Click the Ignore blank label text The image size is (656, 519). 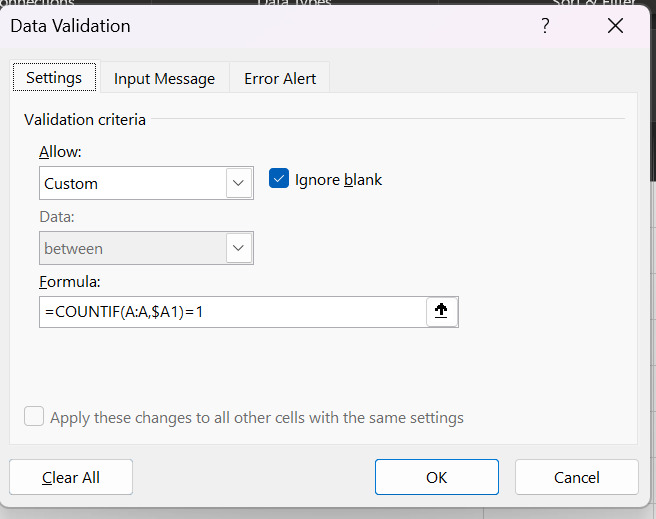pos(338,180)
